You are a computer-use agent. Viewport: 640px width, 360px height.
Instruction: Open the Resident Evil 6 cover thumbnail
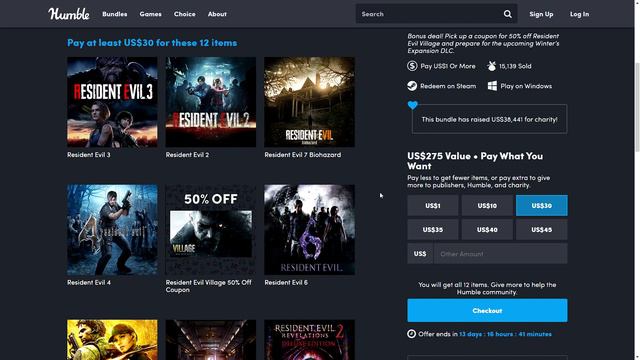point(309,230)
